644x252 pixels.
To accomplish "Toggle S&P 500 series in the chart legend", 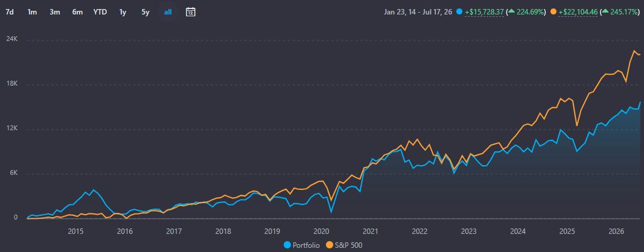I will (x=344, y=245).
